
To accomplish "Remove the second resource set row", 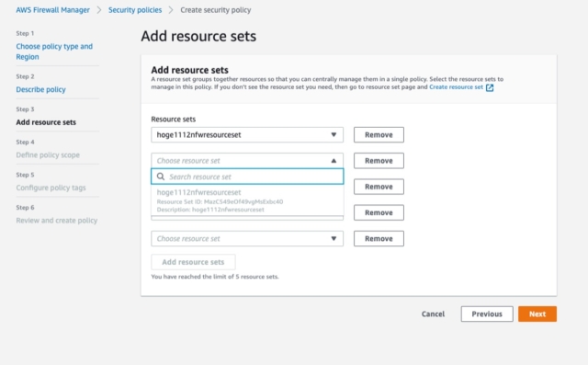I will (x=379, y=161).
